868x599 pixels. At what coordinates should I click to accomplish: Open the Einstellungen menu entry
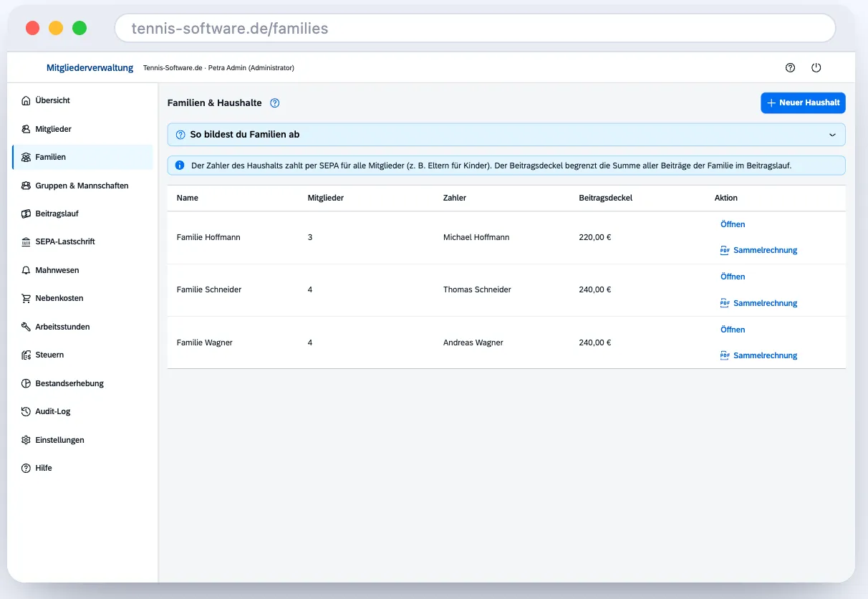pos(82,440)
